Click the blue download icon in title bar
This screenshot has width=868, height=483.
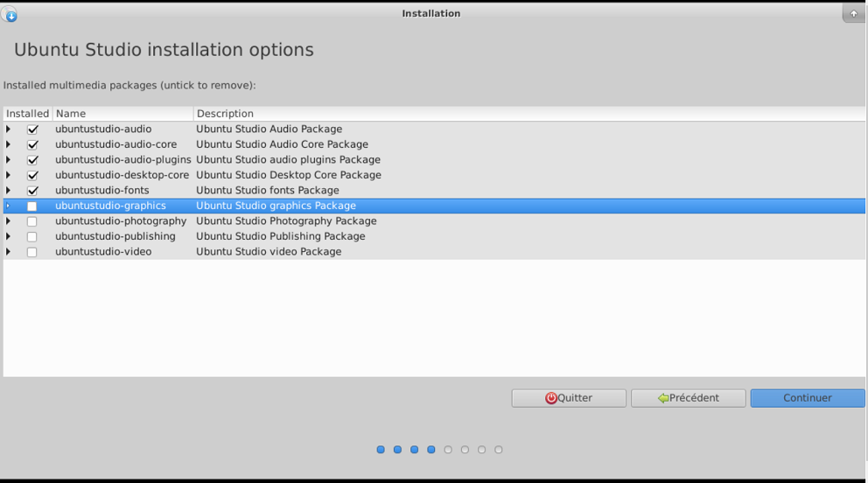click(10, 14)
